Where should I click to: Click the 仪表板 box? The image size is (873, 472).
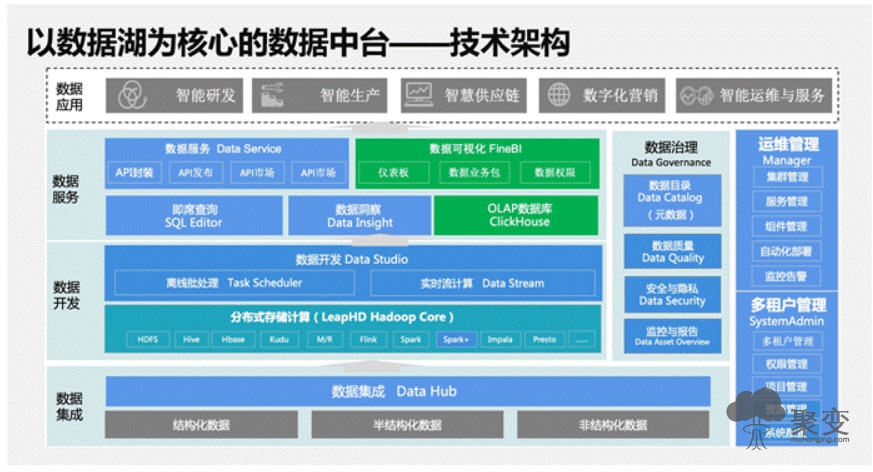(394, 173)
